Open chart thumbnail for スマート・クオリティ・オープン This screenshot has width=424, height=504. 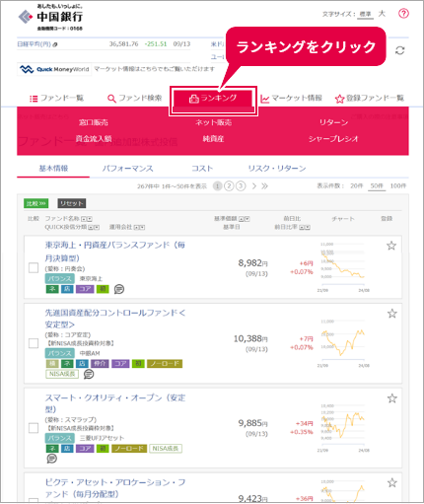click(343, 427)
